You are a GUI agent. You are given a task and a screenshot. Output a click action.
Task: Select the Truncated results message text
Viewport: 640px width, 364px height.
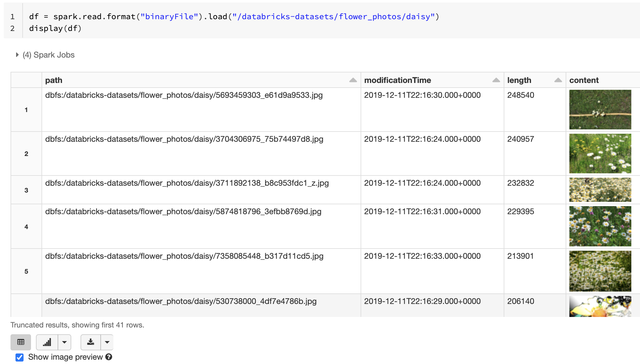(77, 325)
